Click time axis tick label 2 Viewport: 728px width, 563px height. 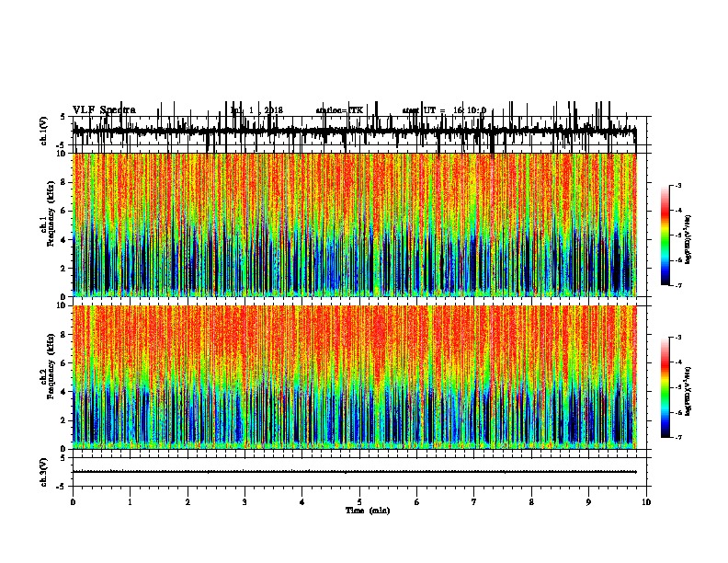pos(188,502)
